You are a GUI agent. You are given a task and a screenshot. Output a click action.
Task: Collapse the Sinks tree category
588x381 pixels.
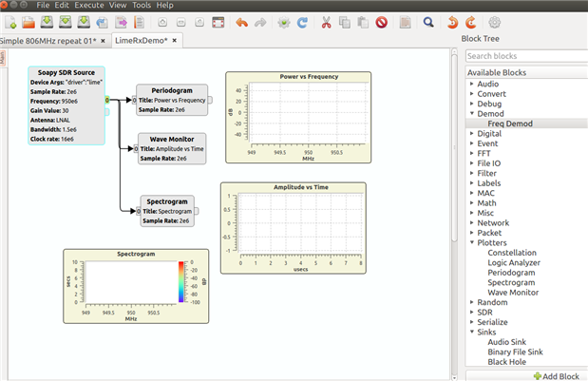click(x=471, y=332)
